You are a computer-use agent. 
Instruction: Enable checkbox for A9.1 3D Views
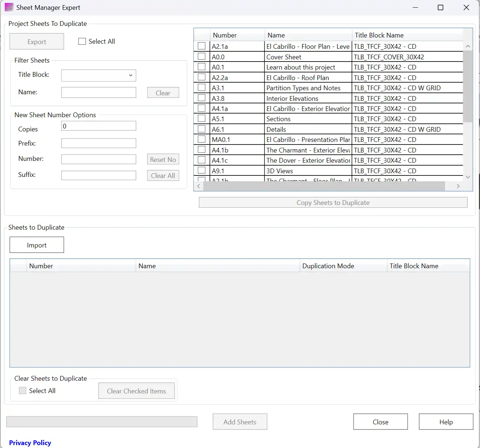pos(201,170)
